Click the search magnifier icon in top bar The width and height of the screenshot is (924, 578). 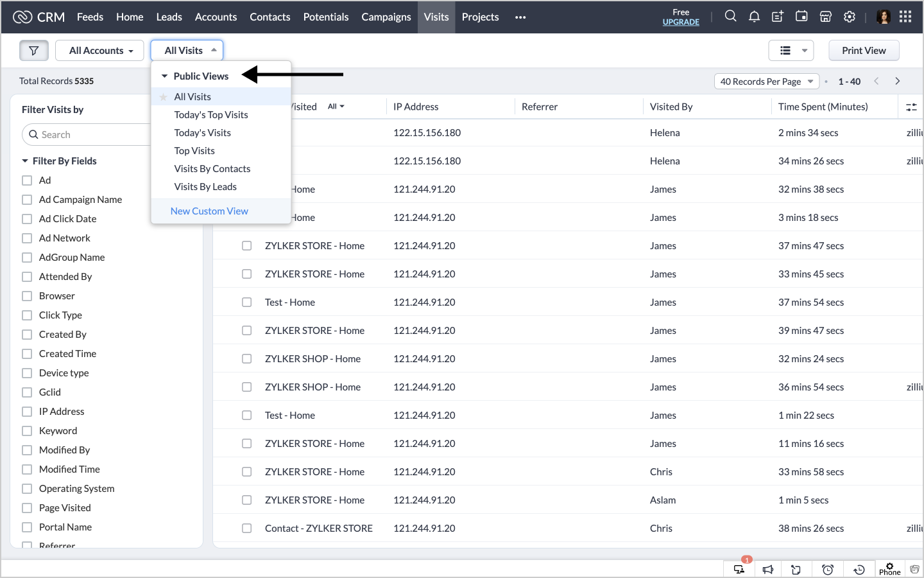[730, 17]
